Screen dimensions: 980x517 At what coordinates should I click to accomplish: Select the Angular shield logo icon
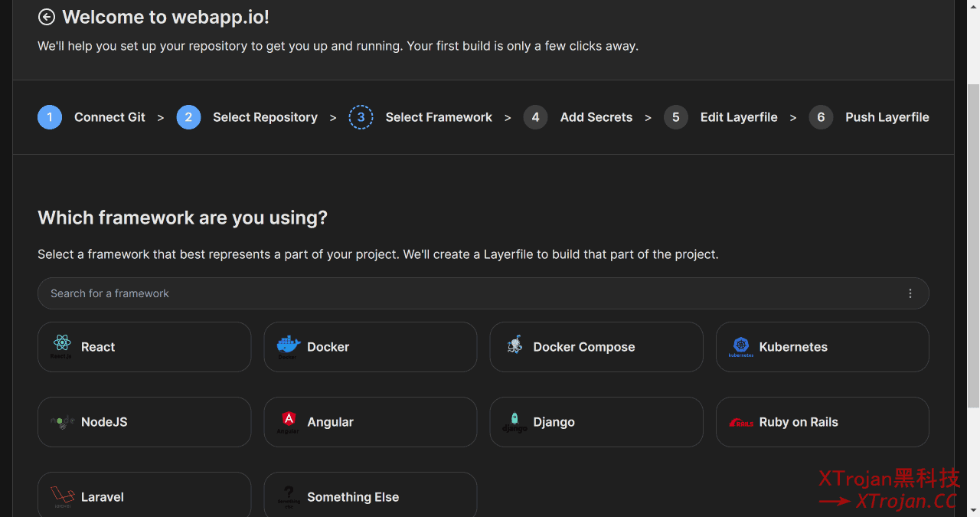coord(288,421)
